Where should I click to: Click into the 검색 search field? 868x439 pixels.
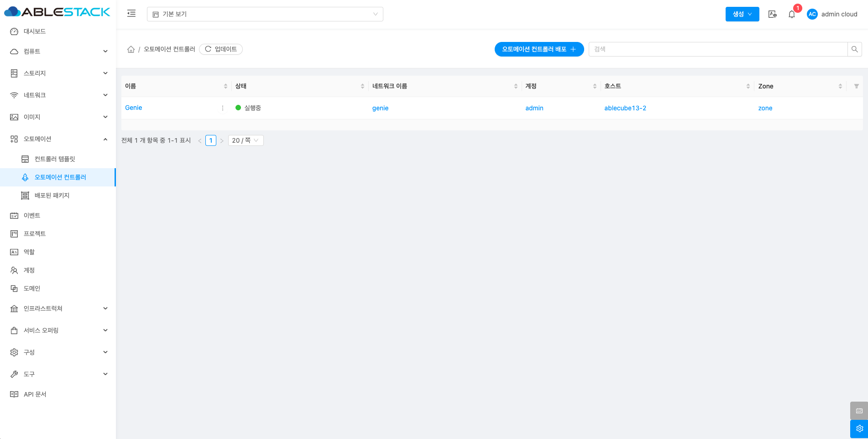coord(717,49)
